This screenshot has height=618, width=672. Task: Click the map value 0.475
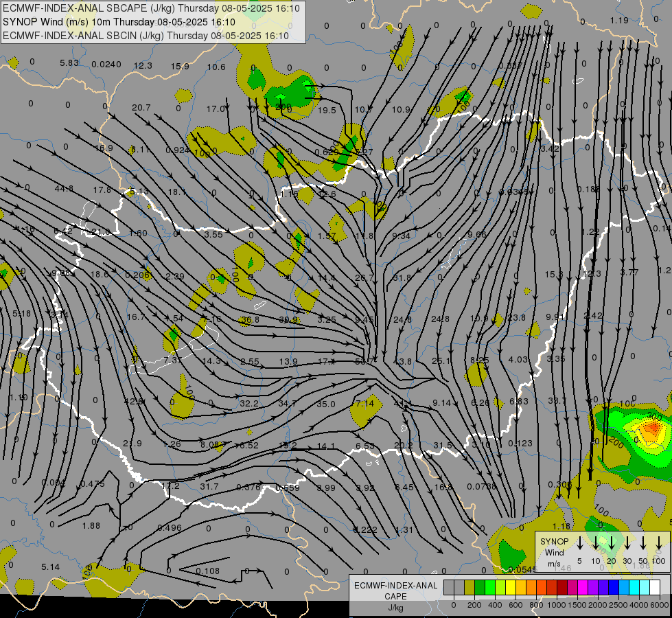coord(93,484)
